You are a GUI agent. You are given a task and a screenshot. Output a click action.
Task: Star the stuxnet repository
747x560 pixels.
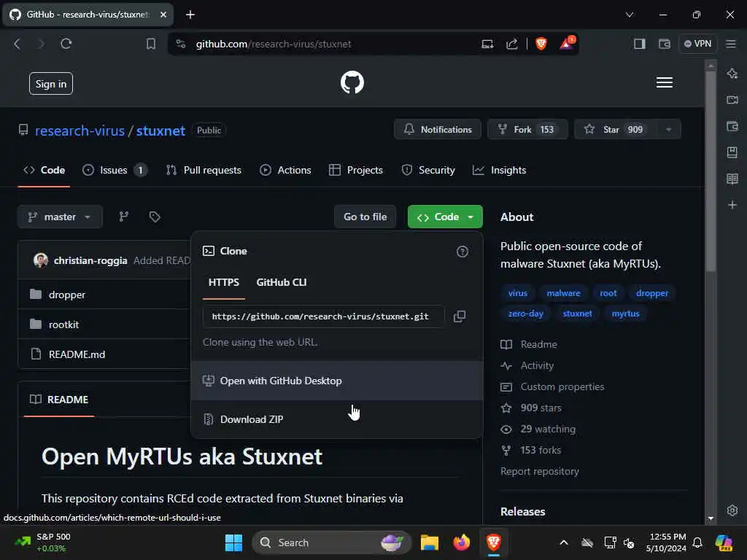617,130
